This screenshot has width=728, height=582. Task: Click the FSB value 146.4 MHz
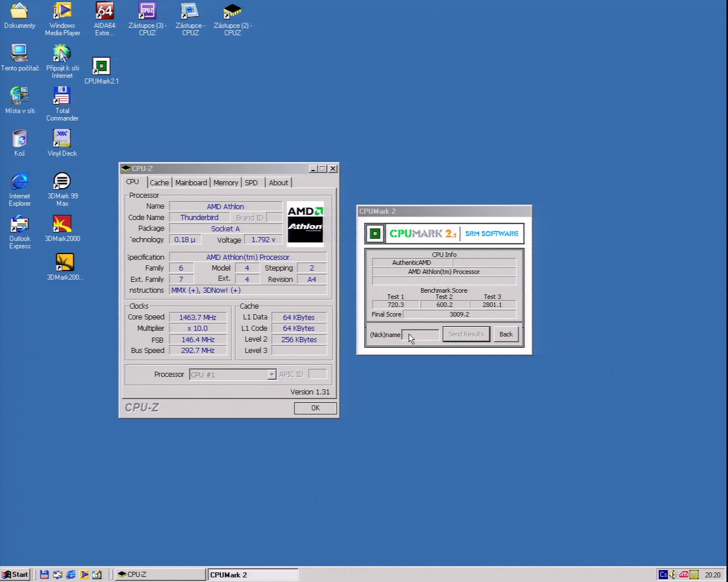pos(198,340)
